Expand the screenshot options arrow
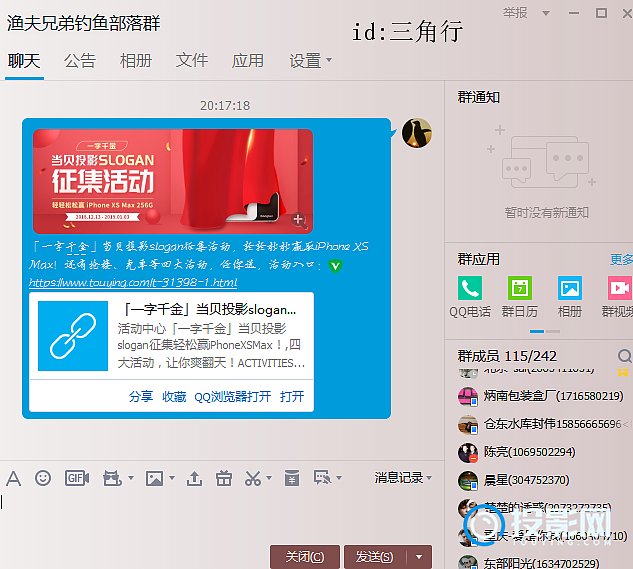633x569 pixels. pos(269,478)
